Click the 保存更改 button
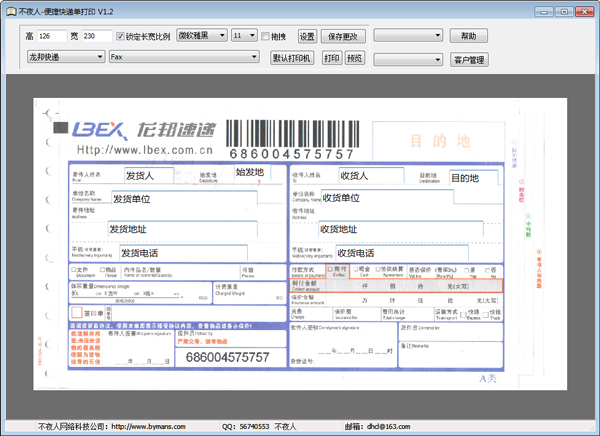 tap(343, 36)
